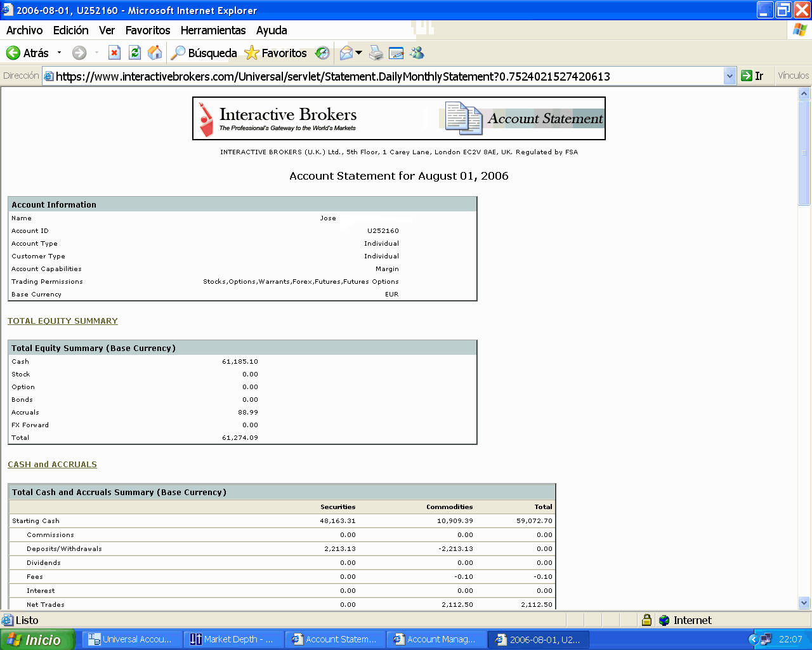Click Starting Cash securities value 48,163.31
This screenshot has height=650, width=812.
[338, 521]
